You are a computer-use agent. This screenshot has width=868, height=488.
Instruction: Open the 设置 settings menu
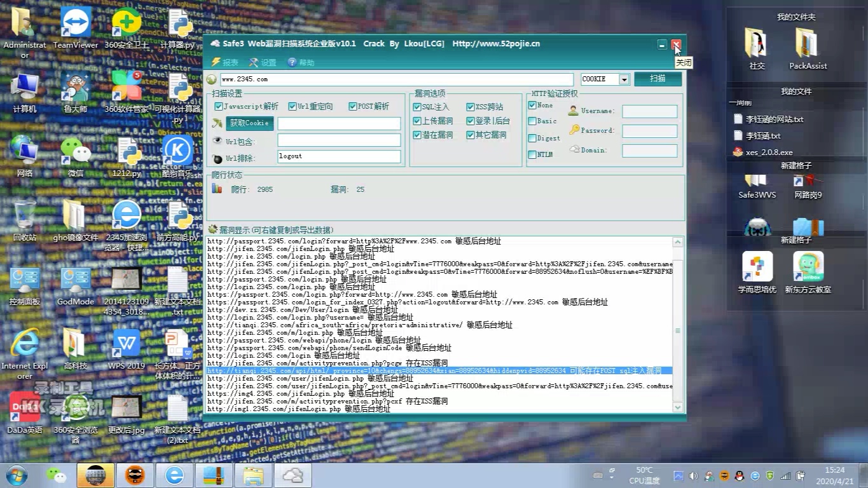click(x=263, y=62)
